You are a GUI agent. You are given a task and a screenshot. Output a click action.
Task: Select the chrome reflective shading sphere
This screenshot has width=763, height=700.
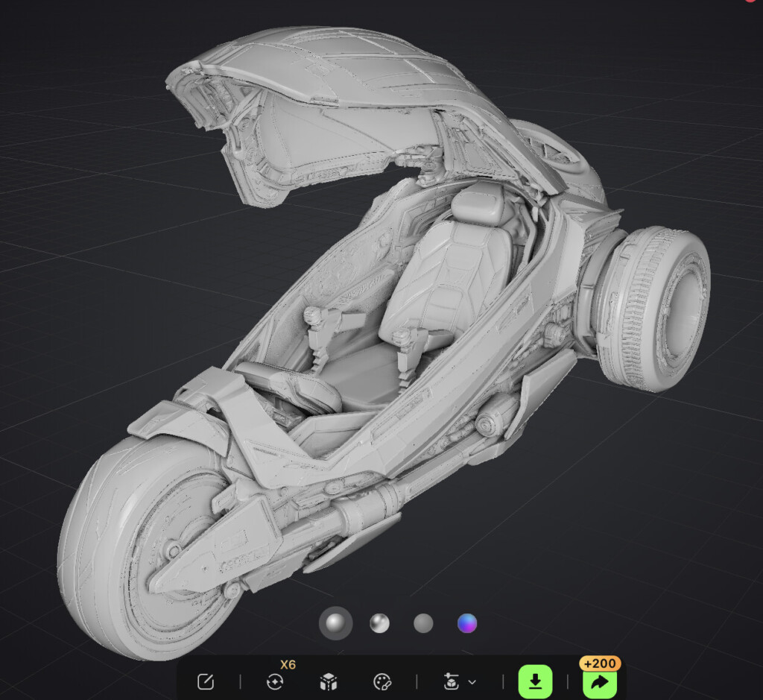tap(379, 623)
